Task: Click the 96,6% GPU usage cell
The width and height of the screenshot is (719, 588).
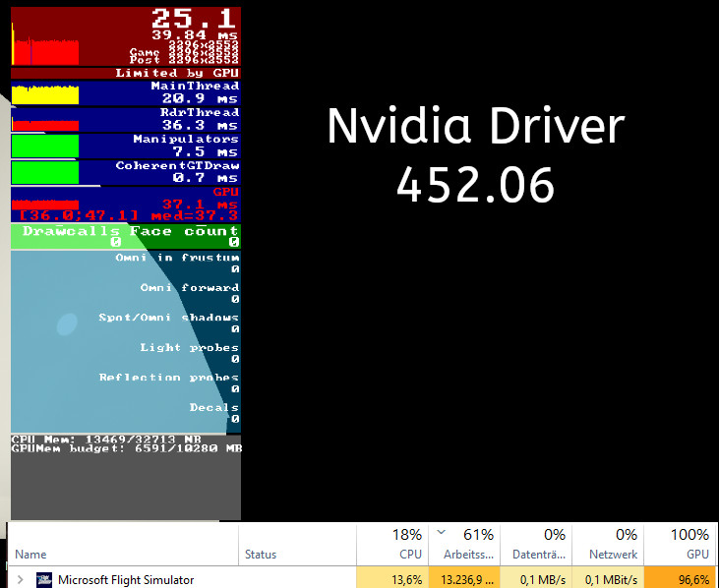Action: 681,577
